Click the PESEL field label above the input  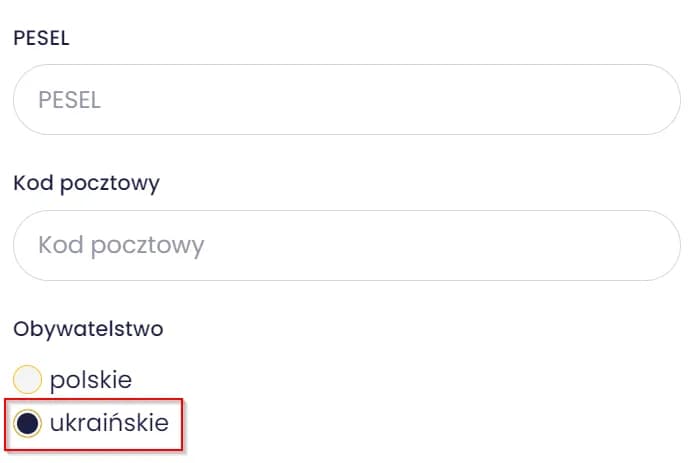40,39
